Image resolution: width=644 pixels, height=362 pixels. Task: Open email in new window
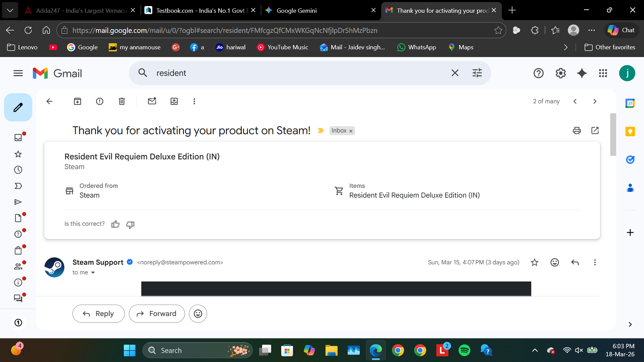click(x=595, y=131)
